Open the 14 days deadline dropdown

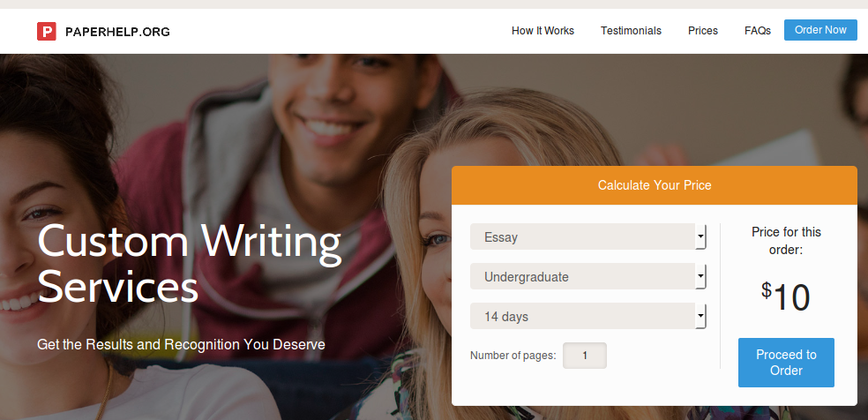(587, 316)
